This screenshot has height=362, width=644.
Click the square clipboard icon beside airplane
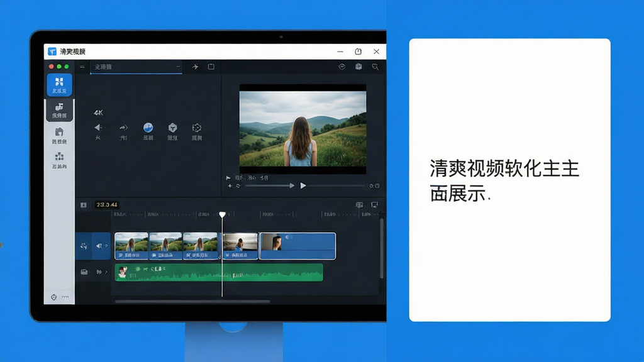[211, 67]
